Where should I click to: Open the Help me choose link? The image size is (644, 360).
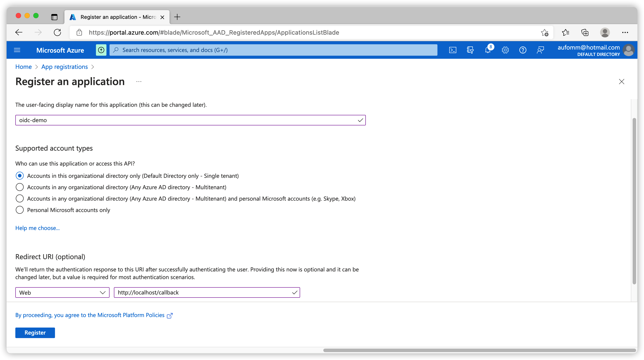click(37, 228)
